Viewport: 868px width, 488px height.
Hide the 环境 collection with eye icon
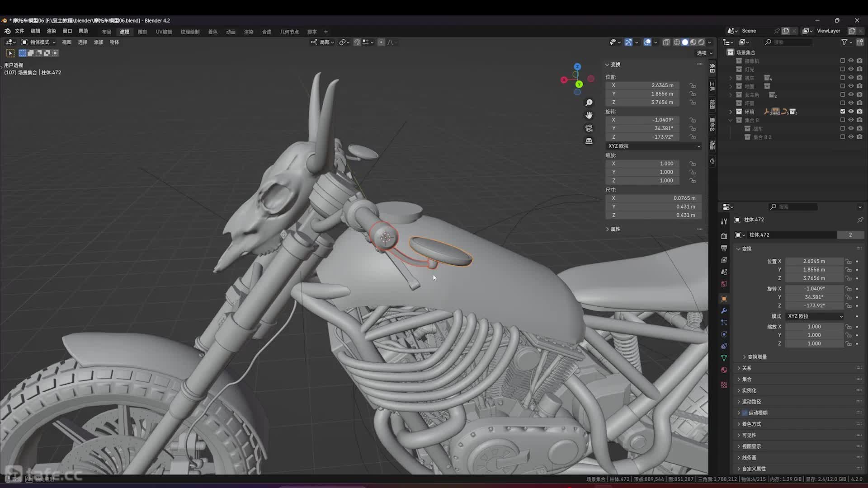tap(851, 112)
